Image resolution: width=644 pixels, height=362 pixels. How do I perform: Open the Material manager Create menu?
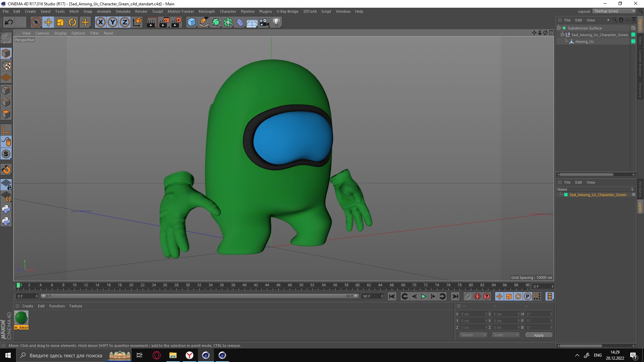[28, 306]
